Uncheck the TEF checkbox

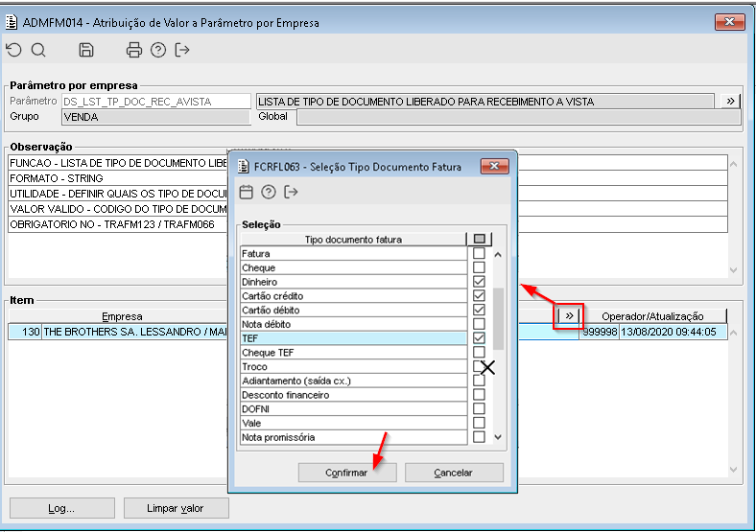(x=479, y=338)
